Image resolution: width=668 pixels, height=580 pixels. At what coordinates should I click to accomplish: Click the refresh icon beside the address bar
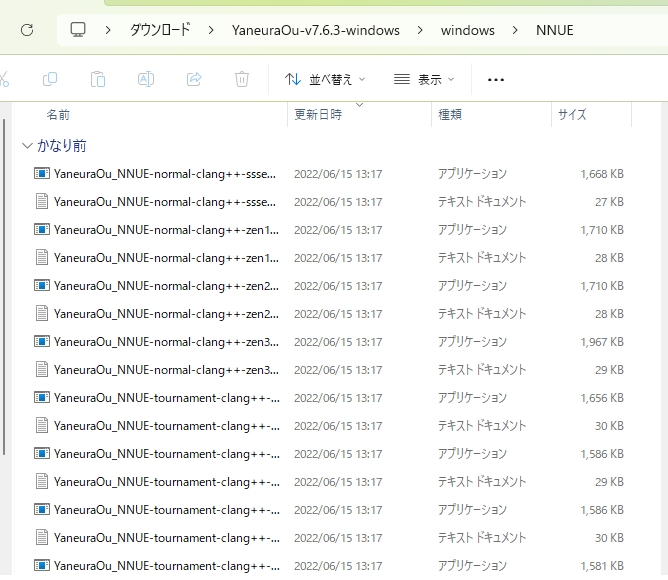pos(27,30)
